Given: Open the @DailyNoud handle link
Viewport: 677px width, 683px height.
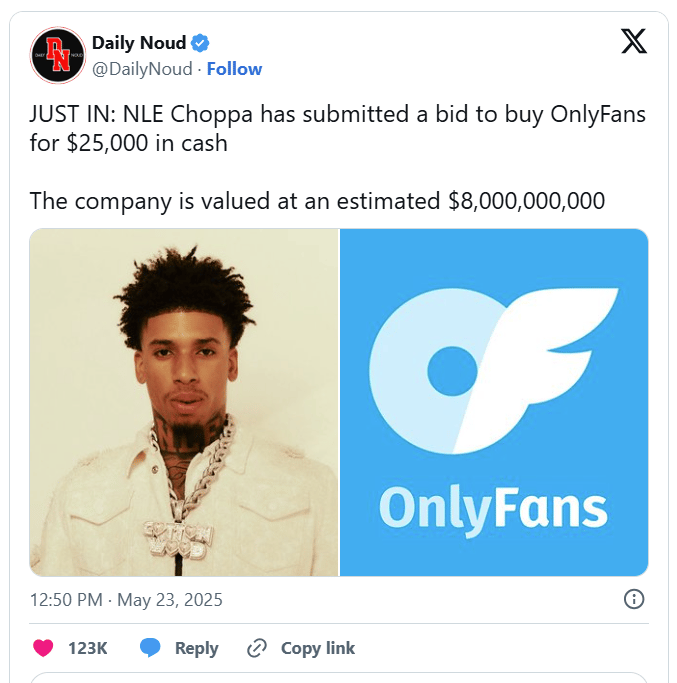Looking at the screenshot, I should tap(142, 69).
